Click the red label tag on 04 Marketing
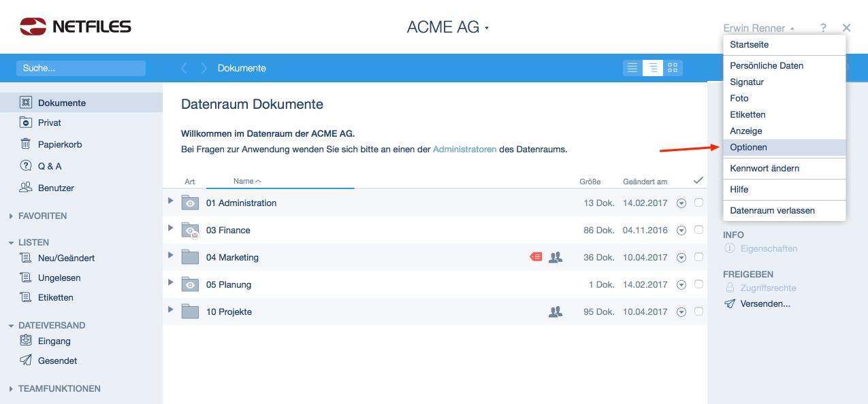 pos(536,257)
